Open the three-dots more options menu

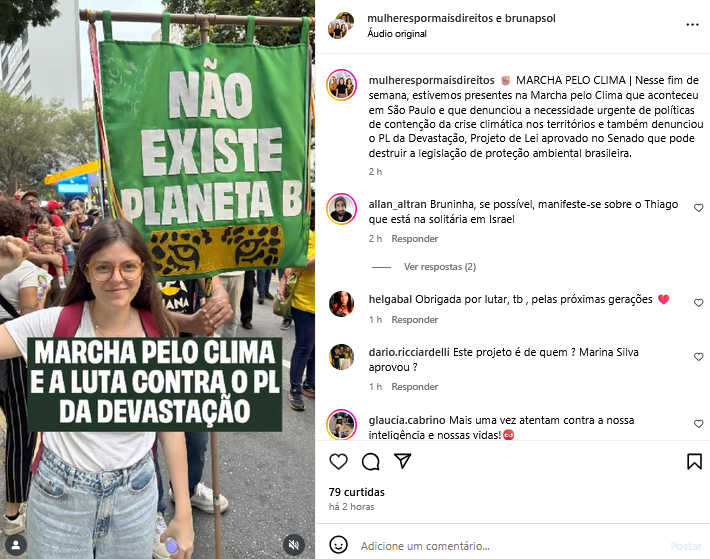click(x=692, y=24)
